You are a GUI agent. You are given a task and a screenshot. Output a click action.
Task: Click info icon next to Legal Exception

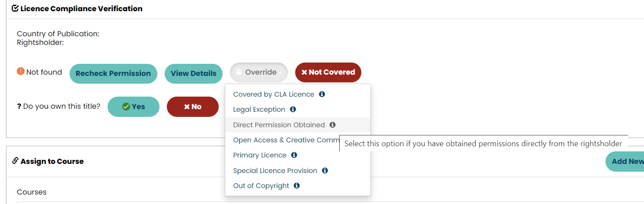coord(293,110)
